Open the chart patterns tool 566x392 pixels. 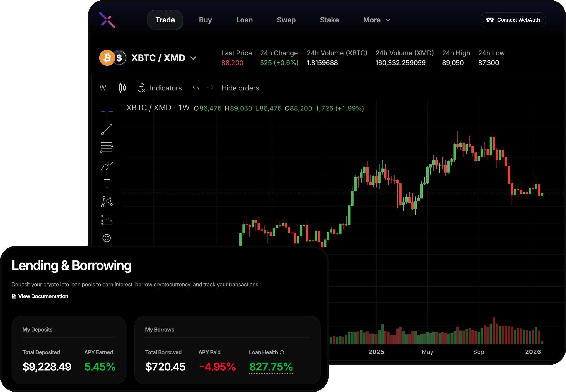(x=107, y=202)
